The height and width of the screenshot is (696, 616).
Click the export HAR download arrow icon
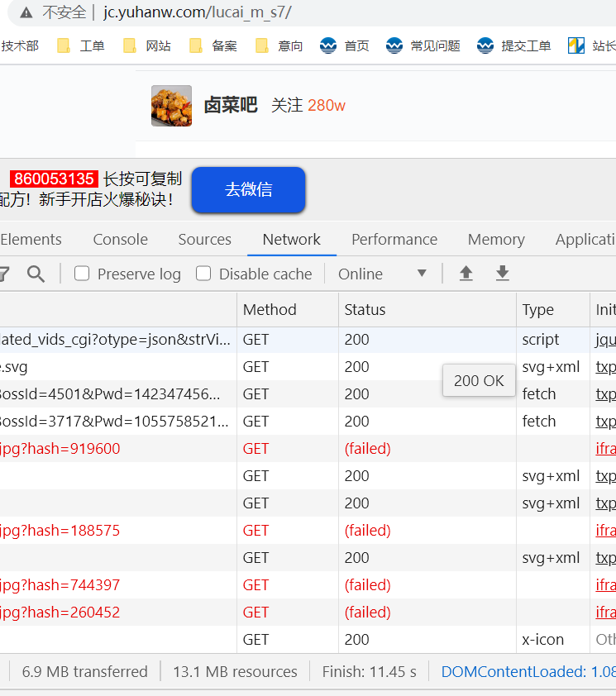[x=502, y=274]
